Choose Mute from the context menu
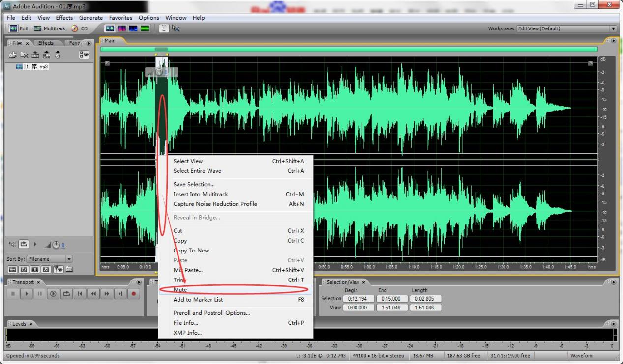The height and width of the screenshot is (364, 623). pyautogui.click(x=180, y=290)
